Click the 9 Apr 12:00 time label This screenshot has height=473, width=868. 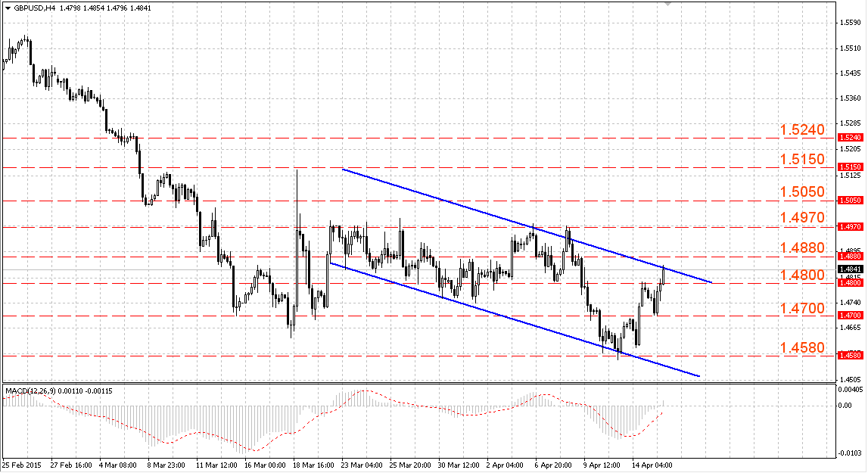602,465
